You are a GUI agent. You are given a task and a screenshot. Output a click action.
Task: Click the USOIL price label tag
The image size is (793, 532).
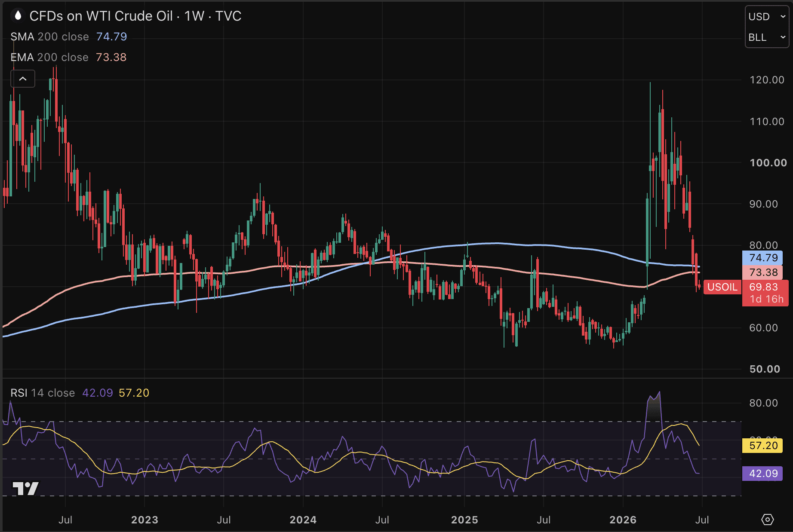coord(722,287)
